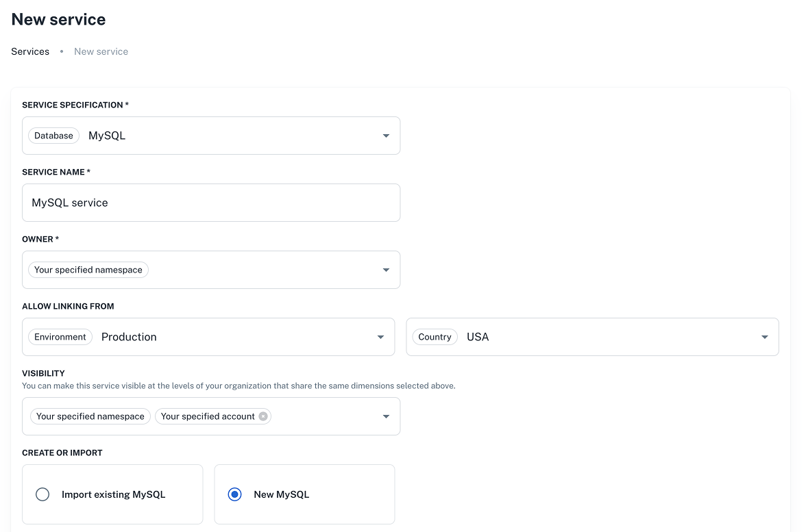The width and height of the screenshot is (808, 532).
Task: Expand the Country dropdown arrow
Action: (765, 337)
